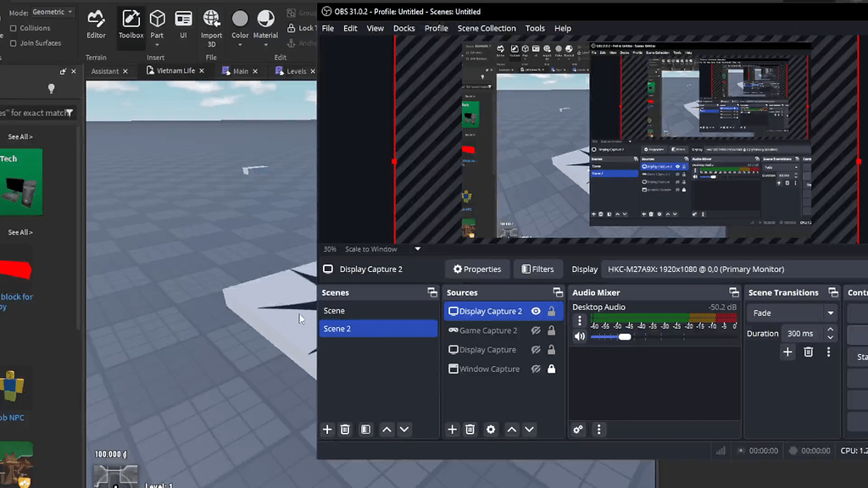Expand the Part dropdown arrow
Screen dimensions: 868x488
157,46
